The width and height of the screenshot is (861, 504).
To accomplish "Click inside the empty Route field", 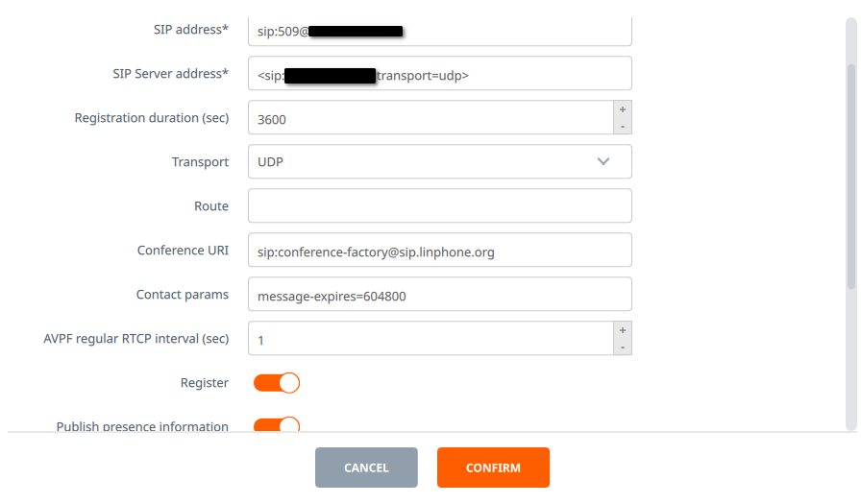I will click(440, 205).
